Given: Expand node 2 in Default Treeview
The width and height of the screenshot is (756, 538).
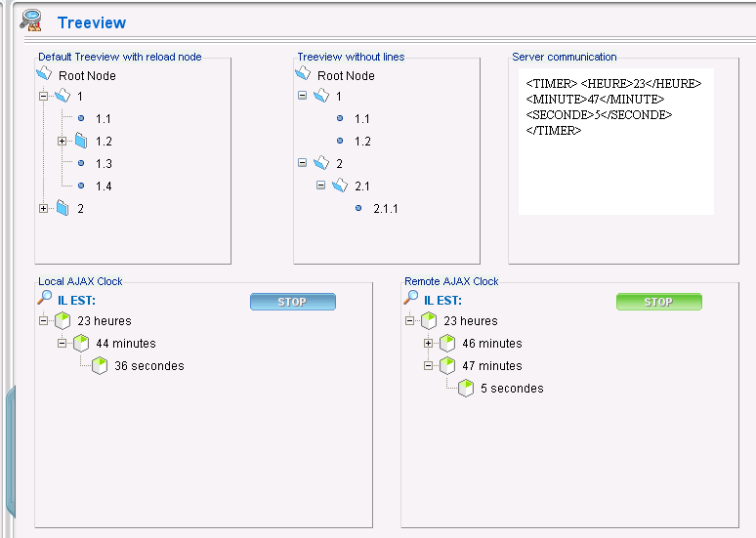Looking at the screenshot, I should point(43,208).
